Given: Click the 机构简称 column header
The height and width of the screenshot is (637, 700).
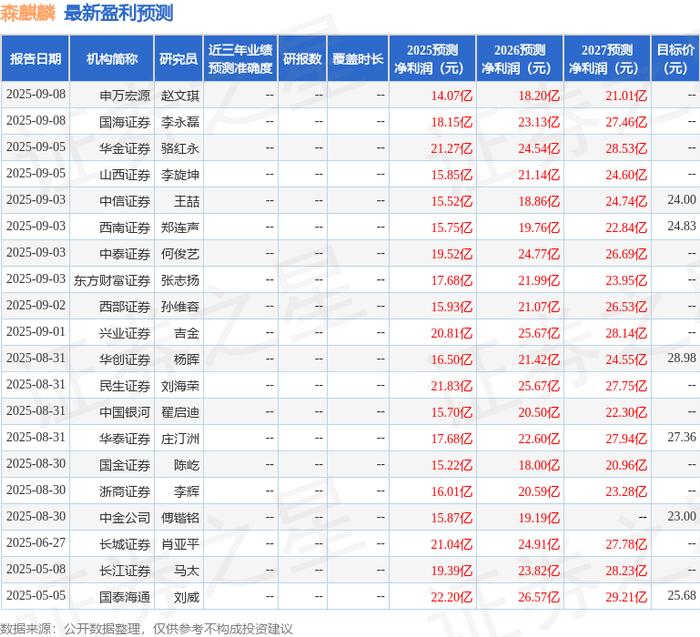Looking at the screenshot, I should (x=112, y=59).
